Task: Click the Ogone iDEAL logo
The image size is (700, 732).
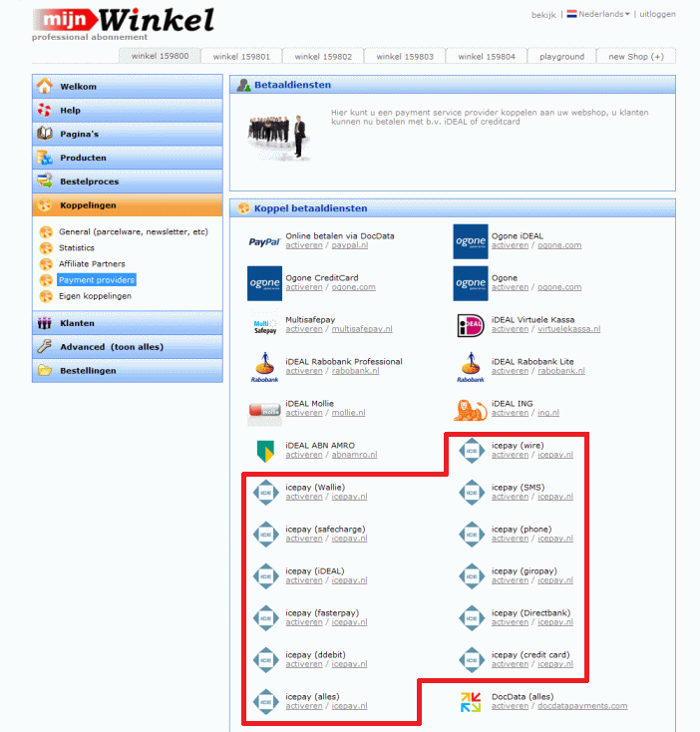Action: [471, 241]
